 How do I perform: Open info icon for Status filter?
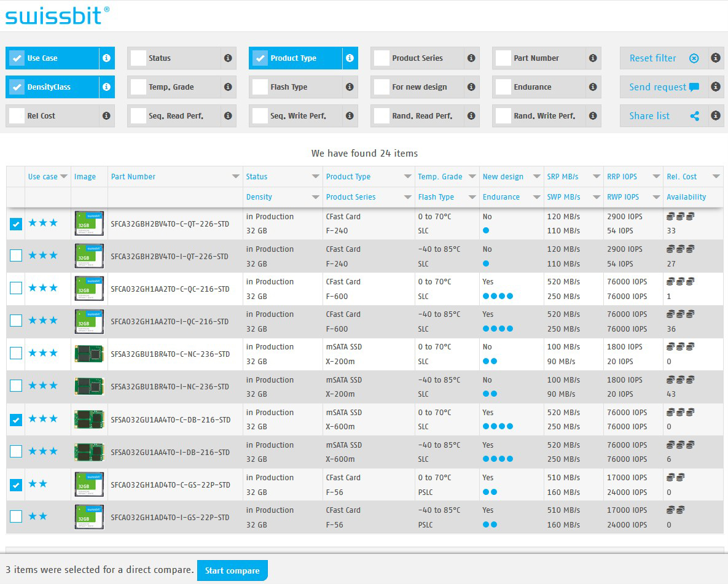pyautogui.click(x=228, y=58)
